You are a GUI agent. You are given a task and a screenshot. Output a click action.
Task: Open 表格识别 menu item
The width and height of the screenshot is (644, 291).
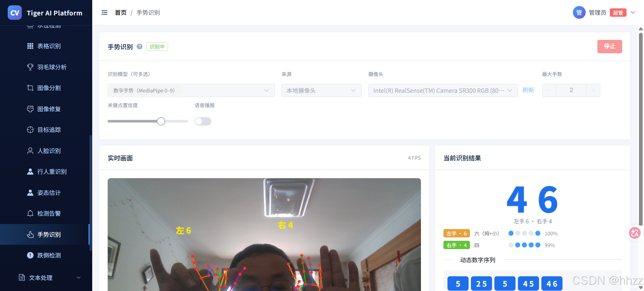[x=46, y=46]
